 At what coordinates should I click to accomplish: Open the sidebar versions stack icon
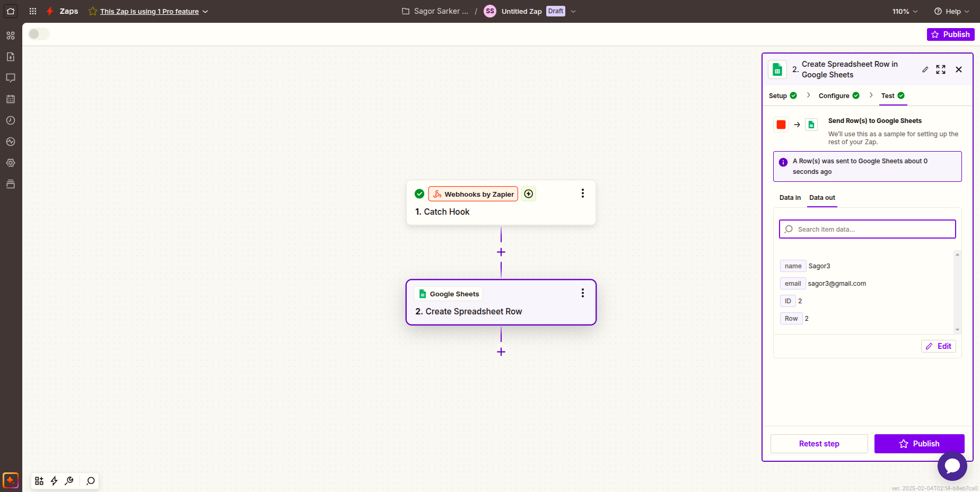(11, 184)
